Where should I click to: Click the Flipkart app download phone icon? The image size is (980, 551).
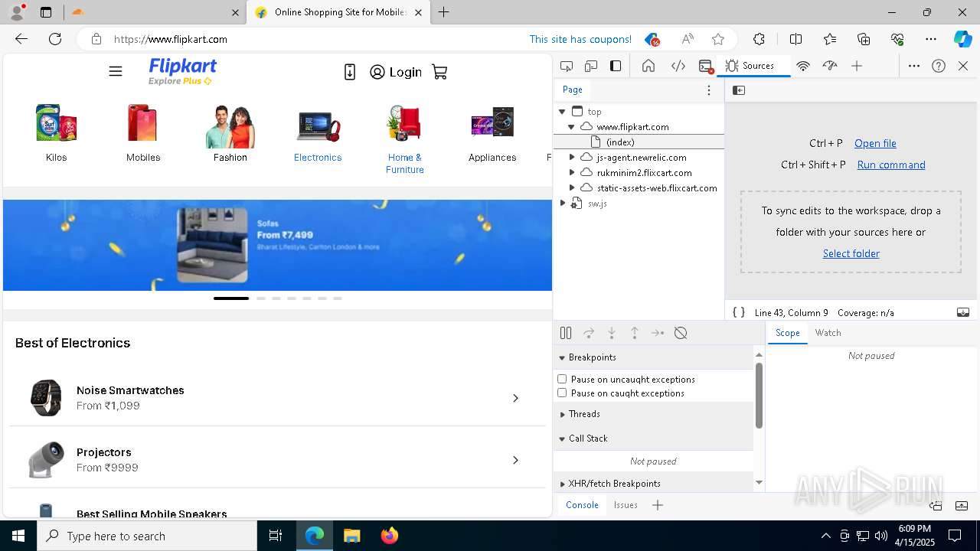pyautogui.click(x=350, y=72)
